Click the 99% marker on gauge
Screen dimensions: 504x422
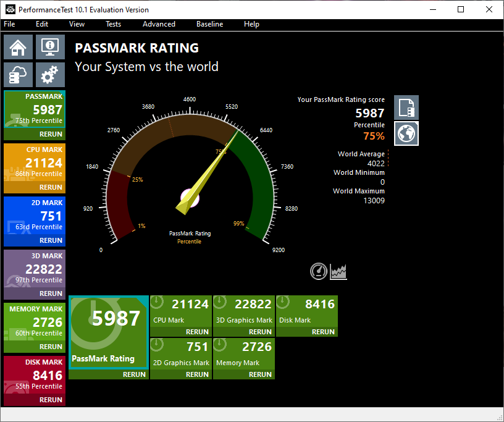[239, 224]
